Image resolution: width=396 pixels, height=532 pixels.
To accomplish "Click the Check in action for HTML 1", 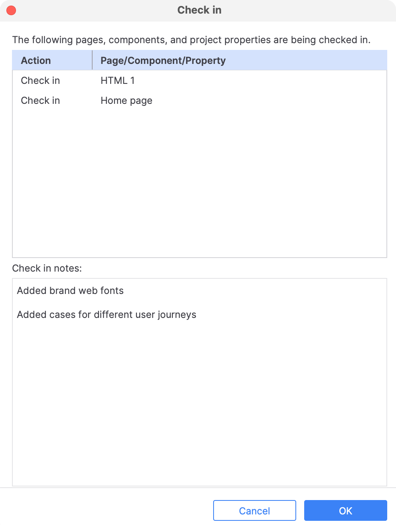I will tap(40, 81).
